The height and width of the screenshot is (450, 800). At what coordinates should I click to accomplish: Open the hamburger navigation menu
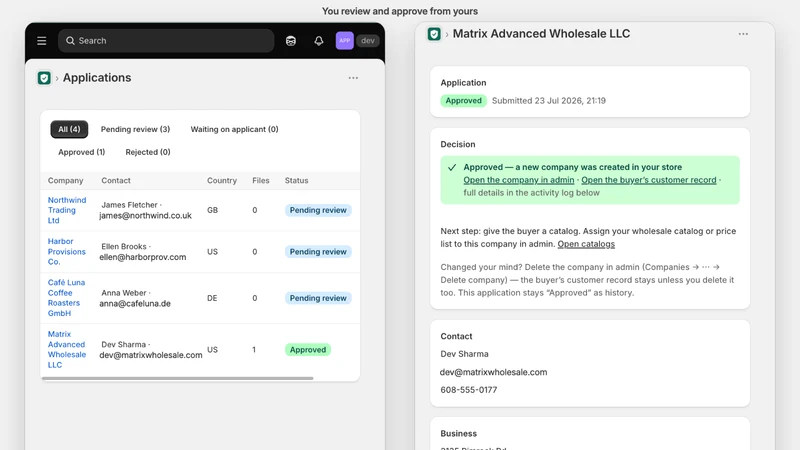coord(42,41)
